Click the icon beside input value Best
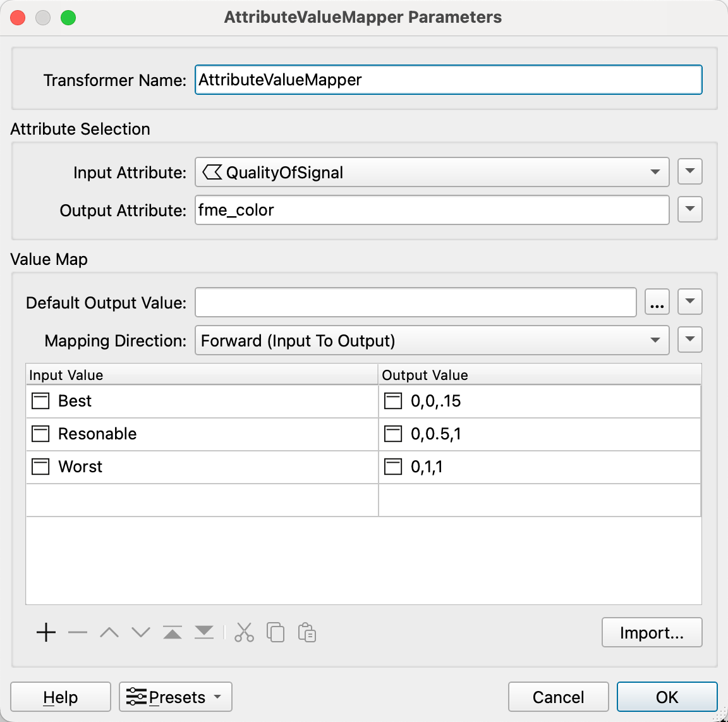 [x=40, y=401]
